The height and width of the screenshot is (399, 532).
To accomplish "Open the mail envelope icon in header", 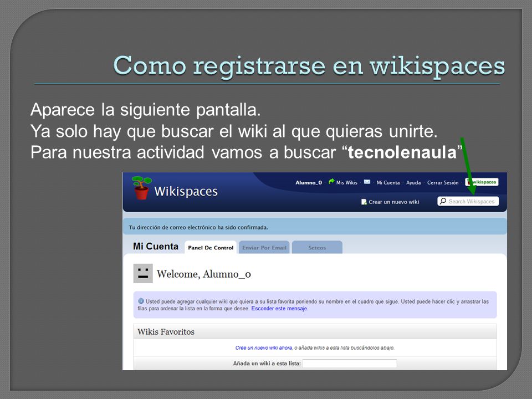I will tap(367, 182).
